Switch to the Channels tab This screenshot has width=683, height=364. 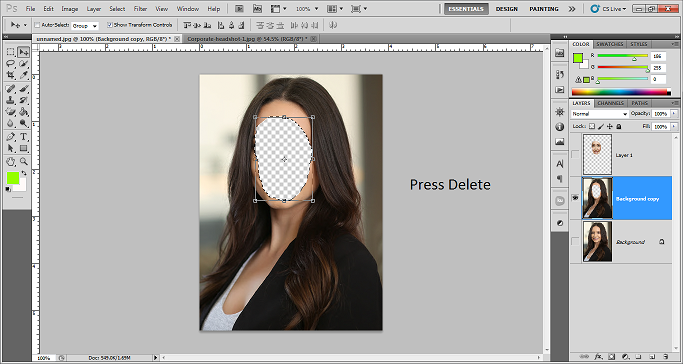pyautogui.click(x=610, y=103)
